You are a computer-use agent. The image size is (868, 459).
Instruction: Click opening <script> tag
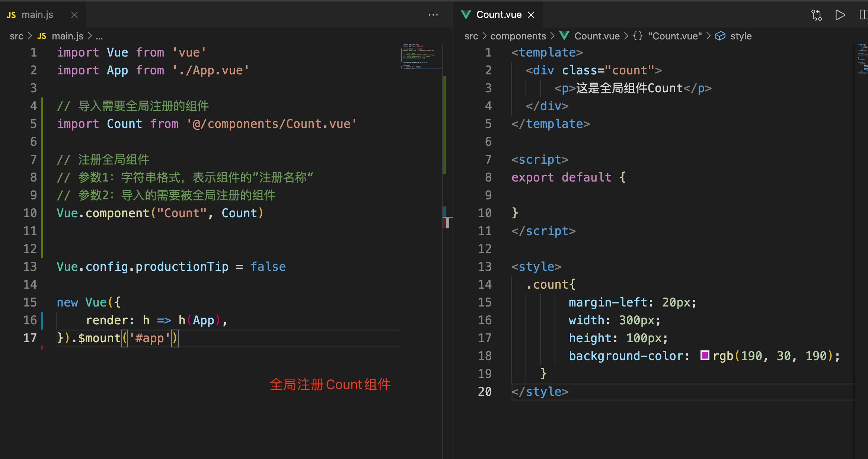tap(540, 160)
